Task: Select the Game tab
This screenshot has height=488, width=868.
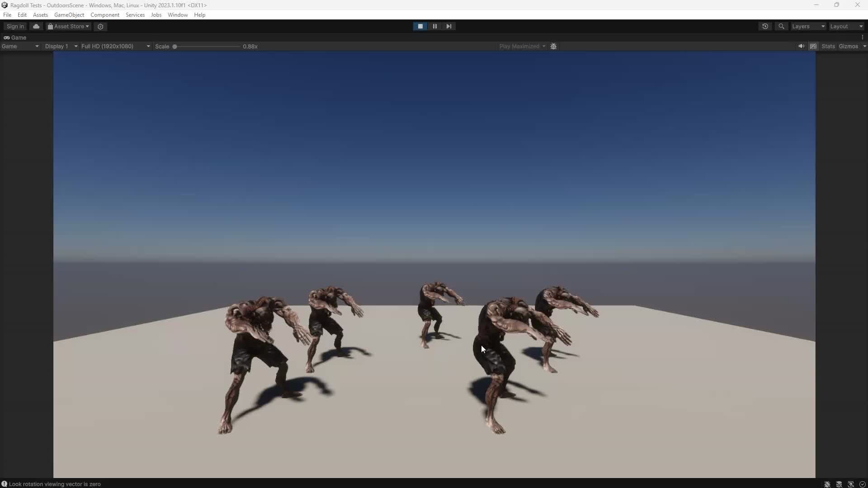Action: [x=15, y=38]
